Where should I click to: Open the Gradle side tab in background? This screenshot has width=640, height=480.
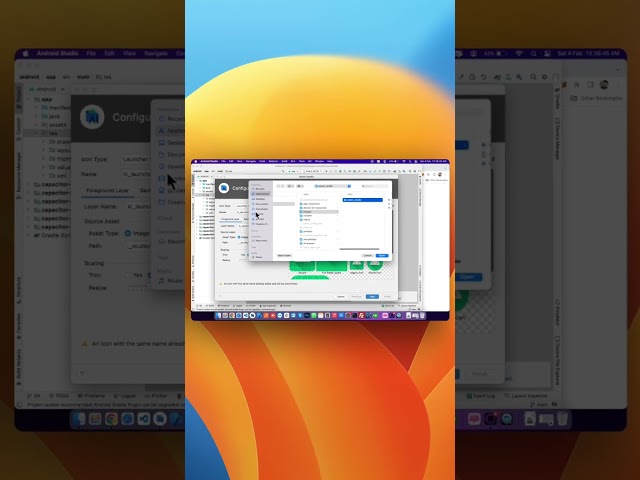[557, 99]
